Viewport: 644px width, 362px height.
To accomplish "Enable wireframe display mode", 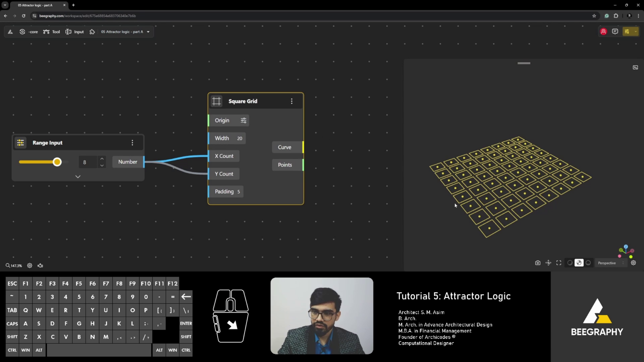I will [x=570, y=263].
